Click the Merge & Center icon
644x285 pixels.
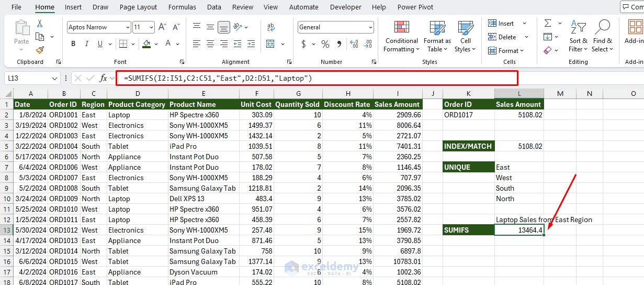271,44
